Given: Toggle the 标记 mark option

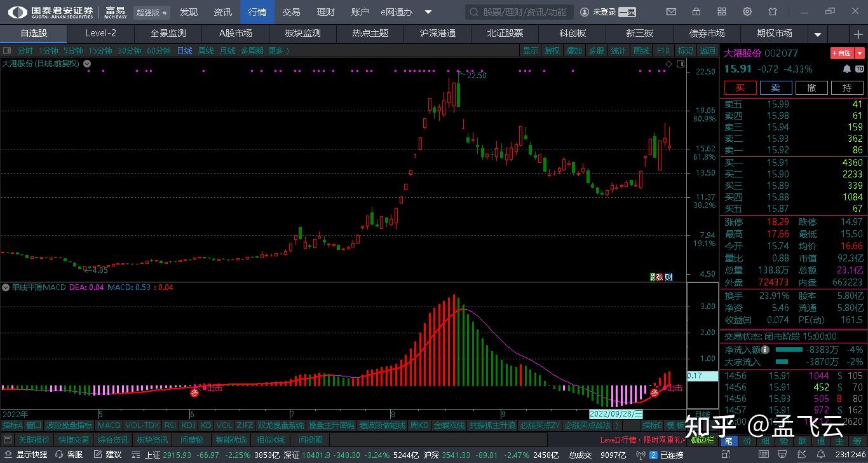Looking at the screenshot, I should pos(685,51).
